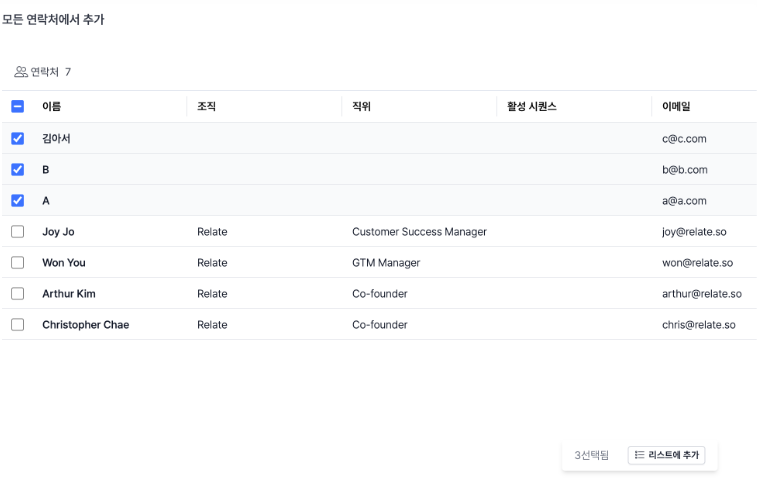Uncheck the checkbox for contact B
The image size is (757, 480).
point(17,169)
